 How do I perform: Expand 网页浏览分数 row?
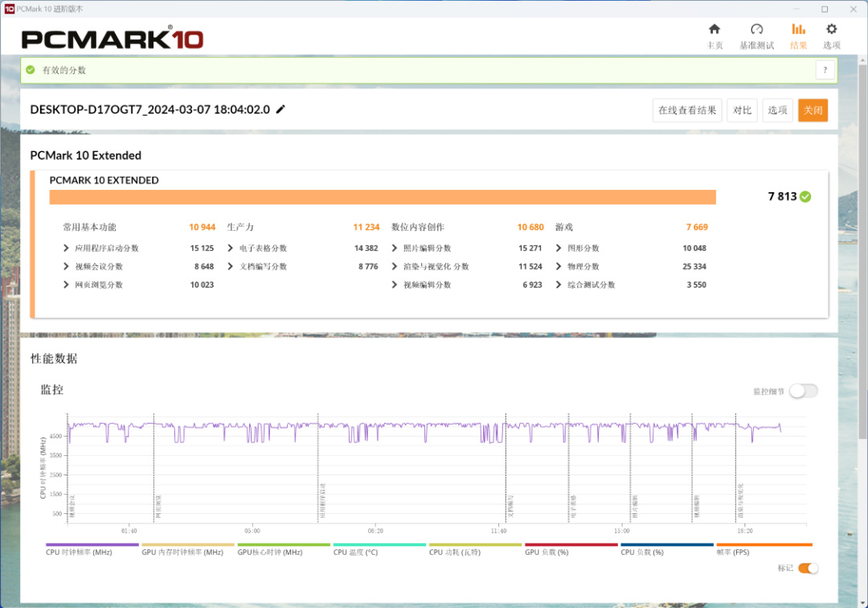(66, 285)
